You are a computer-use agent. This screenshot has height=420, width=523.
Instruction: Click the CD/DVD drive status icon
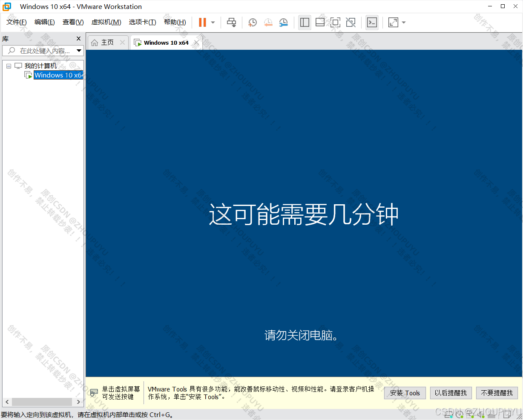[459, 414]
